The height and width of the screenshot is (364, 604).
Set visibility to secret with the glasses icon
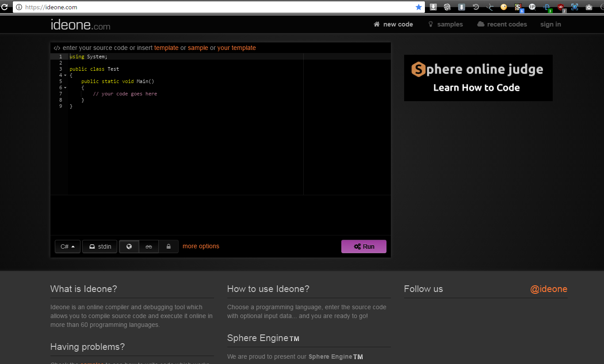(149, 246)
